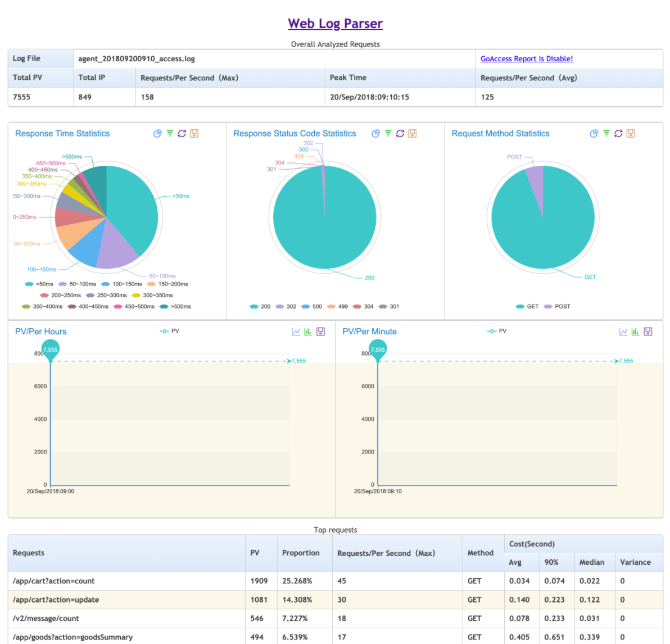
Task: Toggle status code 499 in legend
Action: coord(337,306)
